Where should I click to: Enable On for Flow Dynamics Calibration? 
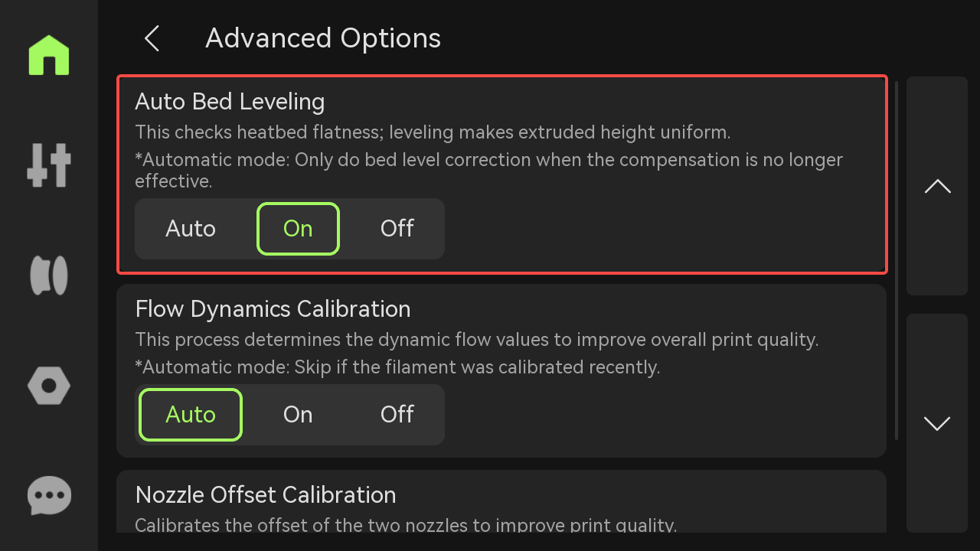coord(298,415)
